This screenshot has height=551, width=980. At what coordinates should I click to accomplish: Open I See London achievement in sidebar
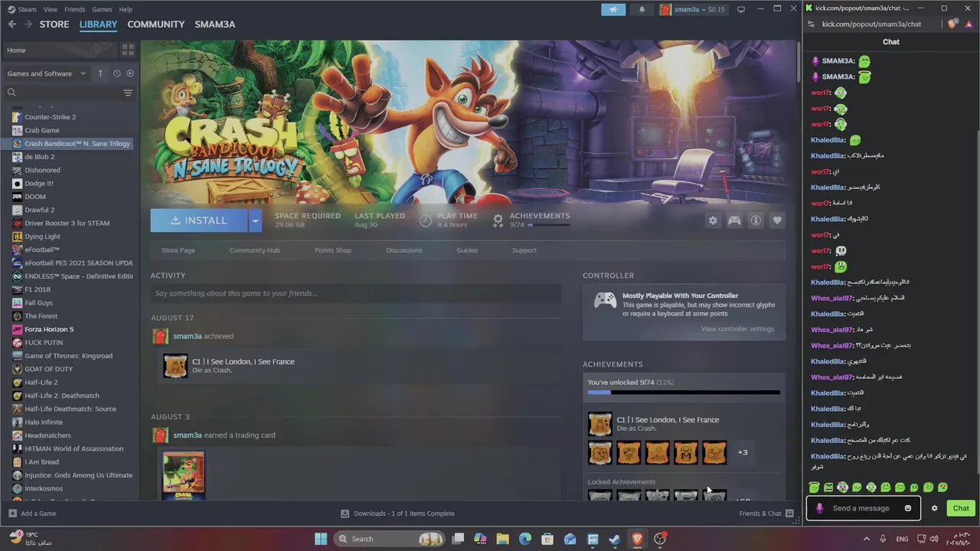coord(655,424)
